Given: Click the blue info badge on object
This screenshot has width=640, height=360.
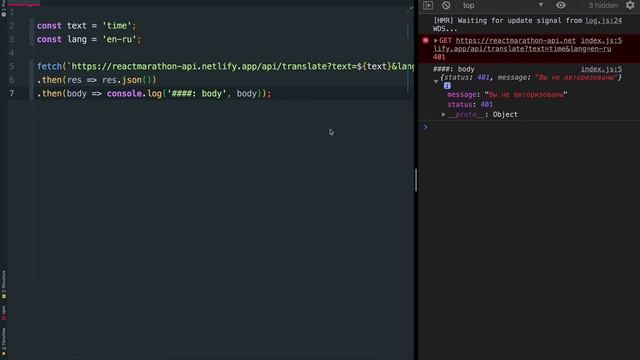Looking at the screenshot, I should tap(447, 86).
